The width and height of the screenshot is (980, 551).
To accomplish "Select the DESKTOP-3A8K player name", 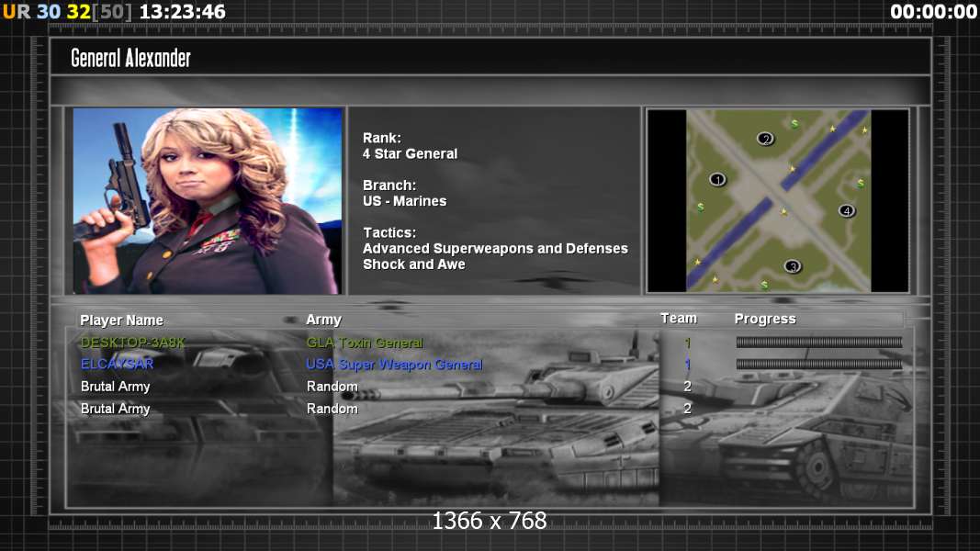I will coord(132,343).
